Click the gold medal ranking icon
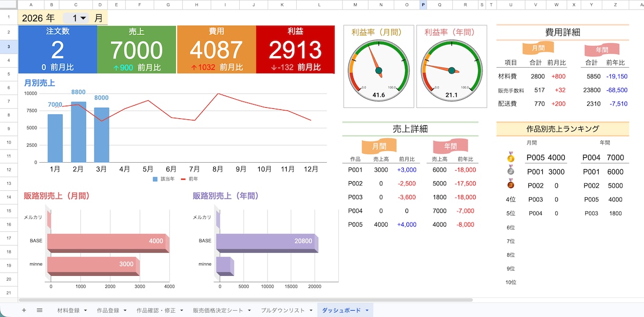The height and width of the screenshot is (317, 644). pyautogui.click(x=510, y=157)
